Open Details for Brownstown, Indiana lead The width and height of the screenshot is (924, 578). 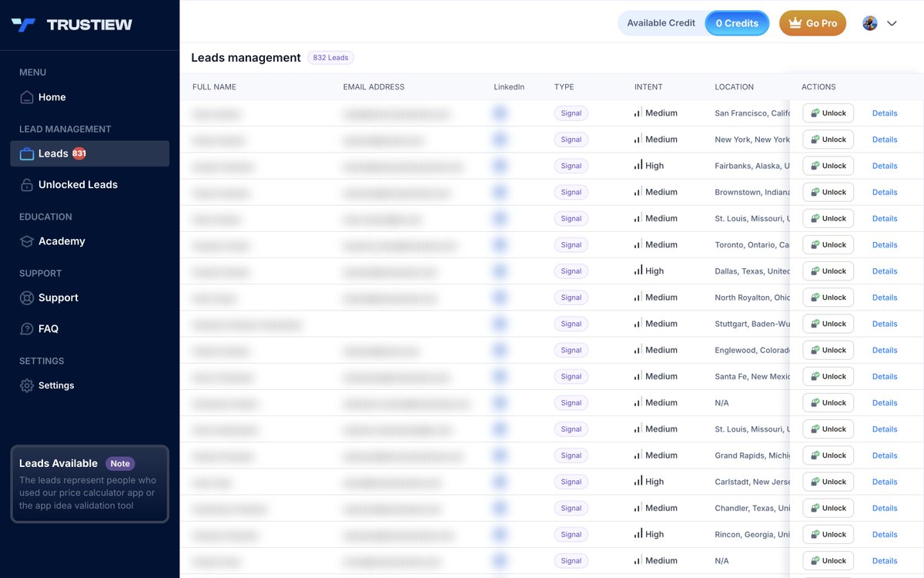pyautogui.click(x=885, y=193)
